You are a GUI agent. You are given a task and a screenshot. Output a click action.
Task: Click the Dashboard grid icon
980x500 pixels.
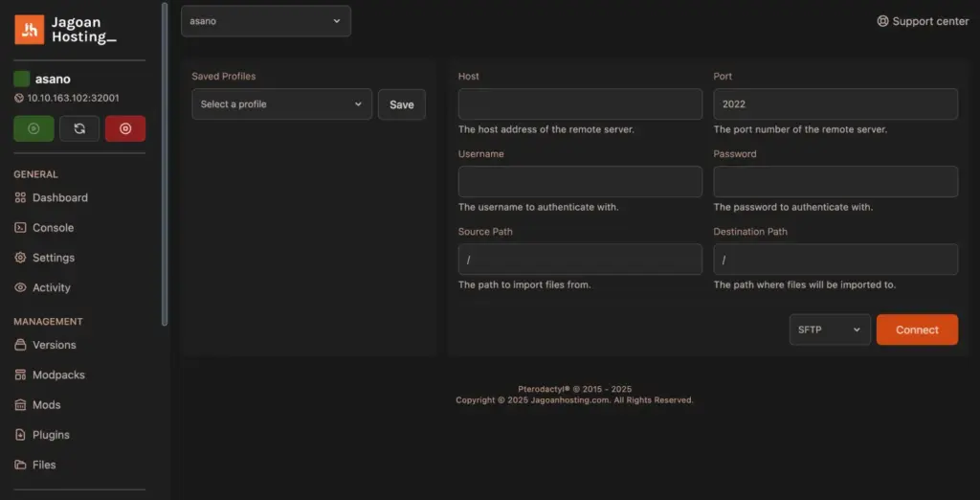pyautogui.click(x=20, y=197)
